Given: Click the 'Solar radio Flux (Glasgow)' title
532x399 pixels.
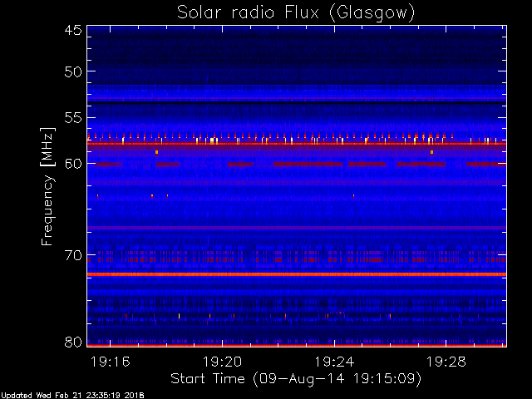Looking at the screenshot, I should 296,13.
